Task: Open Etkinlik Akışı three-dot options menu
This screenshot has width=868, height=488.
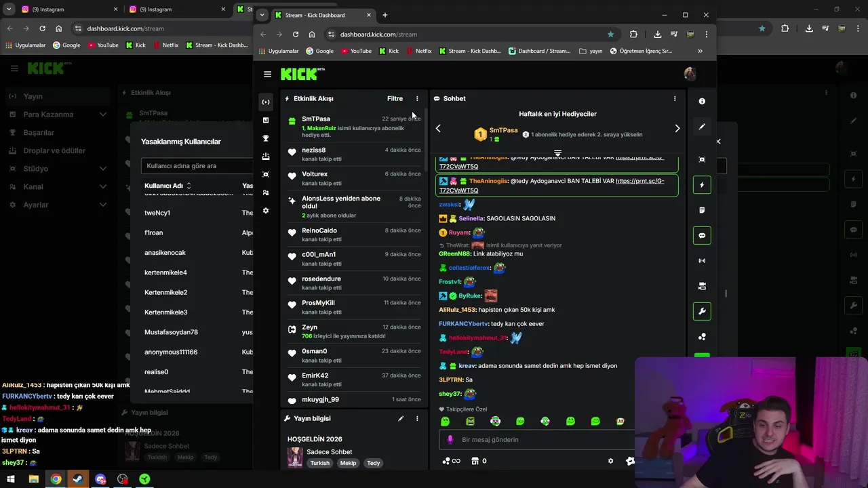Action: [417, 98]
